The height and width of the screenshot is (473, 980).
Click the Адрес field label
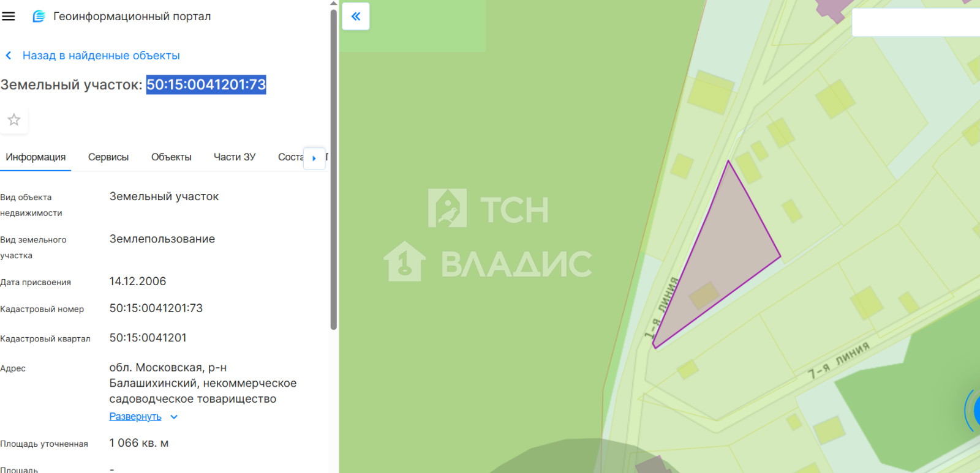coord(13,368)
